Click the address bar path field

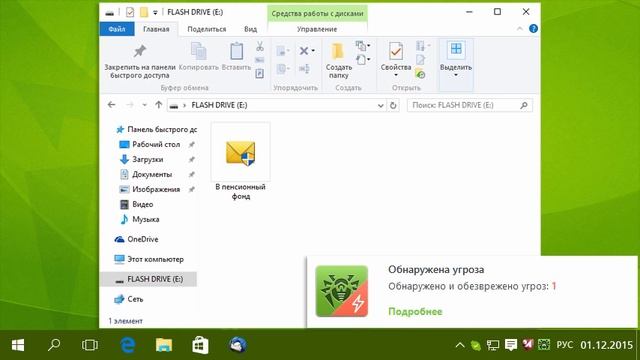click(278, 105)
